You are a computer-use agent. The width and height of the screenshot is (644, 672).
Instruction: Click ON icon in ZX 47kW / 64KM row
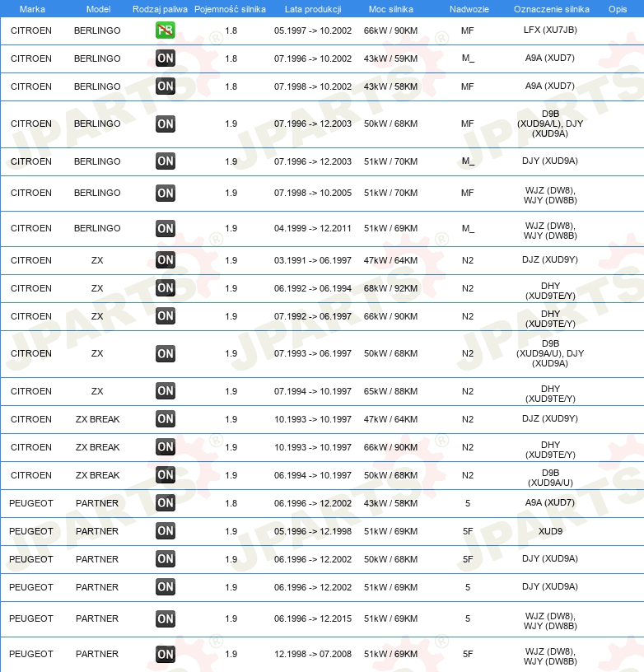click(166, 259)
